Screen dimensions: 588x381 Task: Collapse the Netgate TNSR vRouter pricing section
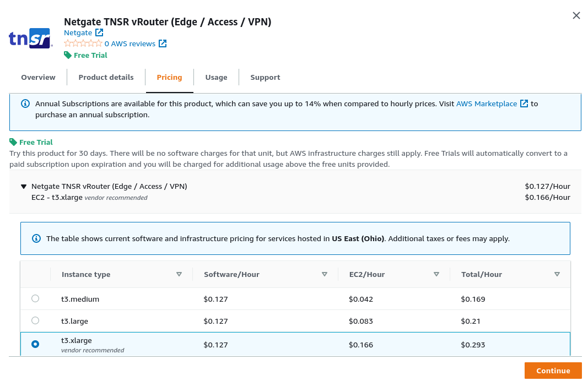click(24, 187)
